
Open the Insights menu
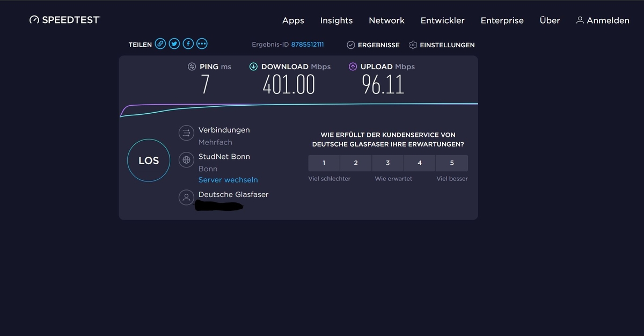[336, 20]
